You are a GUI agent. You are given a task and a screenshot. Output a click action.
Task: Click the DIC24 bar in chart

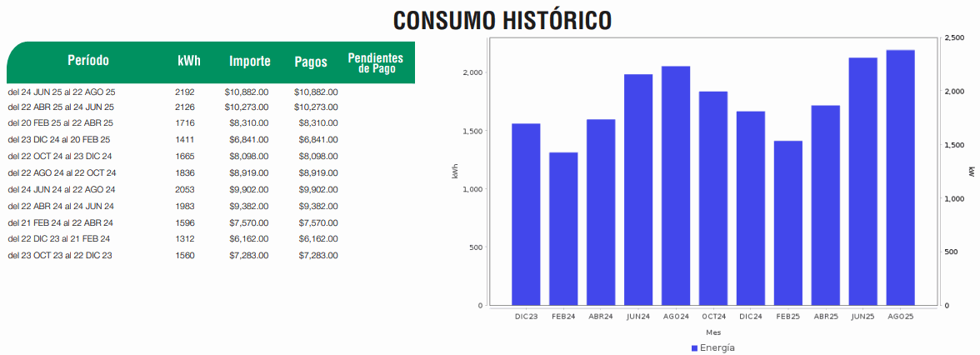[x=752, y=208]
